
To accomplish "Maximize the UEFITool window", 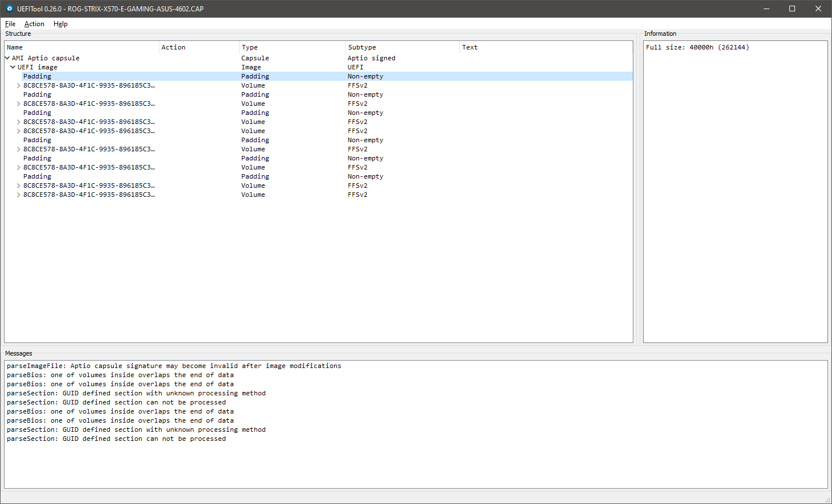I will [x=792, y=9].
